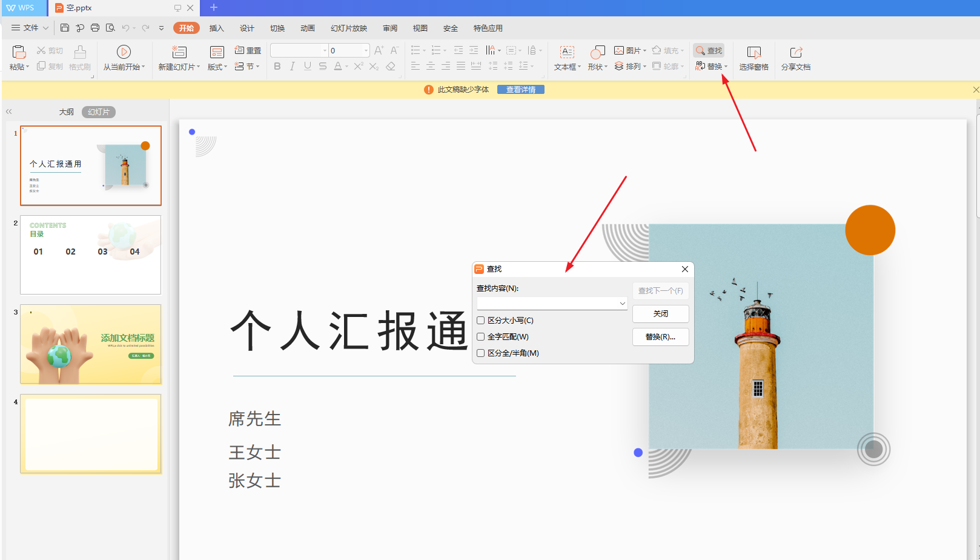The width and height of the screenshot is (980, 560).
Task: Open the 文件 menu
Action: point(29,28)
